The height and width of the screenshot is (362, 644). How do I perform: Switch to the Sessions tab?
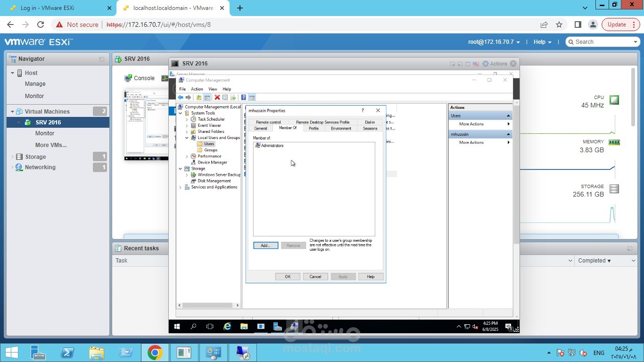tap(370, 128)
